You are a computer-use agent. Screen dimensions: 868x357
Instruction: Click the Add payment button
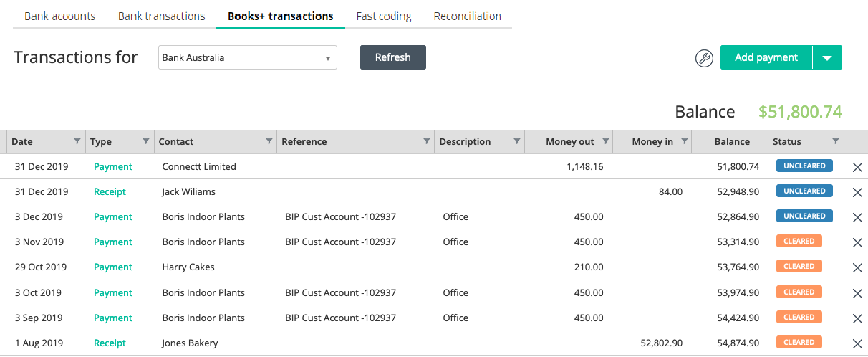click(766, 58)
